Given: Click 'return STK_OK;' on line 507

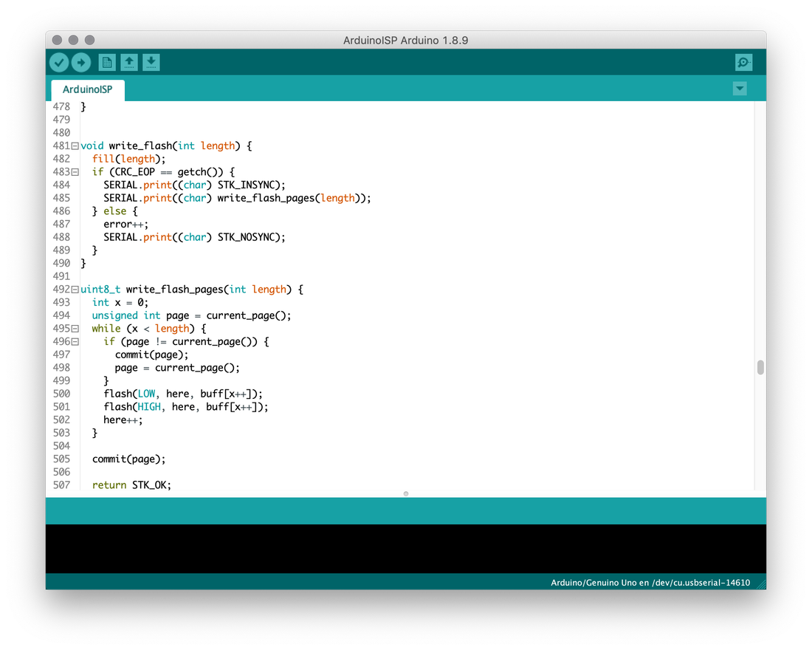Looking at the screenshot, I should coord(131,485).
